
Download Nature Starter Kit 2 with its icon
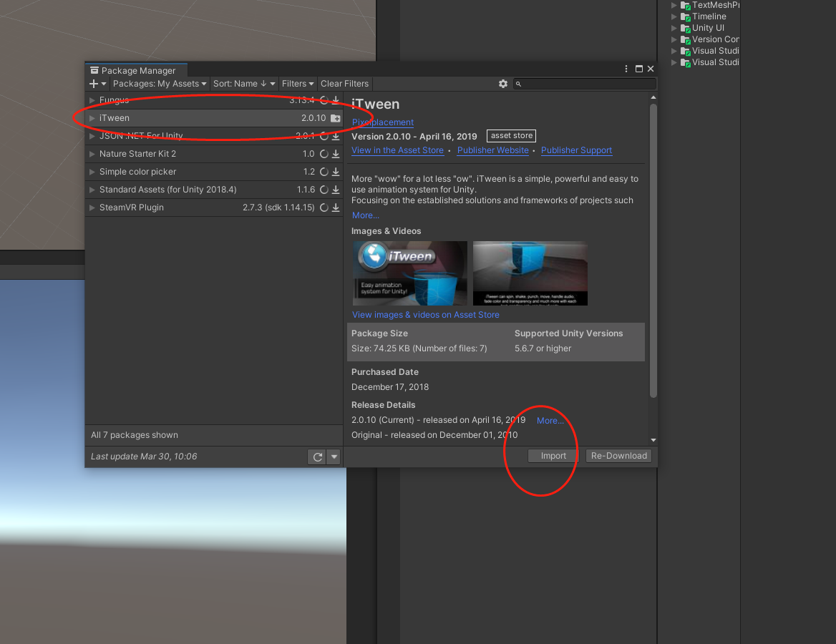334,153
